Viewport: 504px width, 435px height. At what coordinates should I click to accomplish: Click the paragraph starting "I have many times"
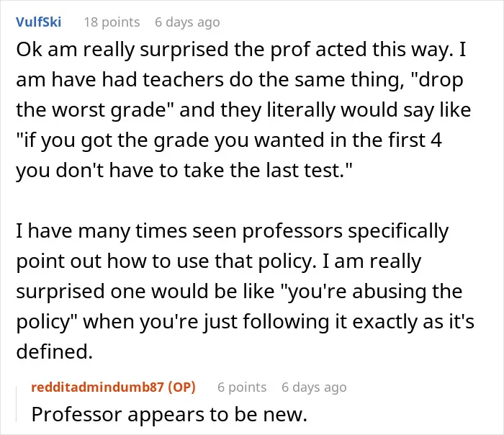245,291
